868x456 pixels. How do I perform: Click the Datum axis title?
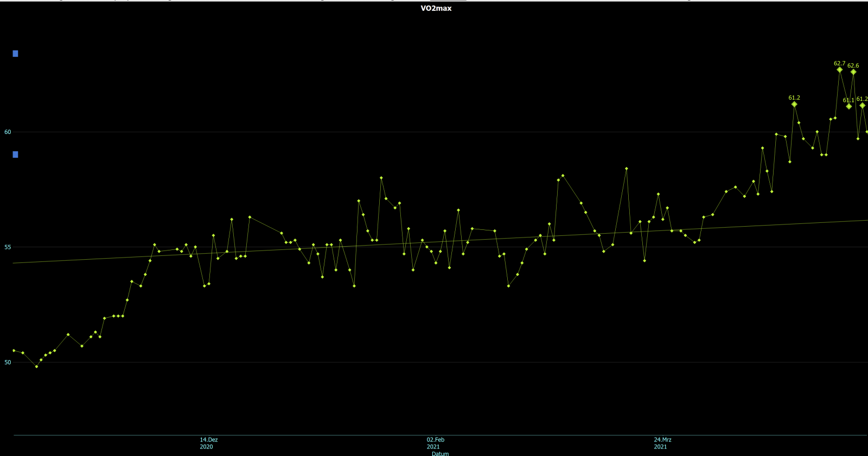pyautogui.click(x=440, y=453)
